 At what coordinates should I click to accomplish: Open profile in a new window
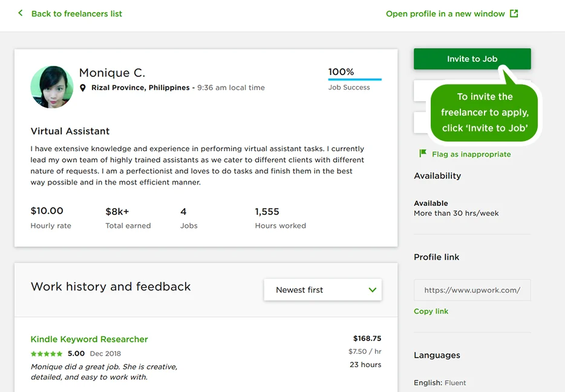tap(445, 13)
